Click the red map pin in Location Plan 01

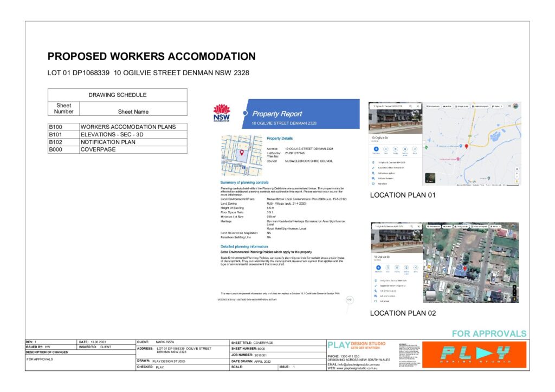tap(467, 146)
